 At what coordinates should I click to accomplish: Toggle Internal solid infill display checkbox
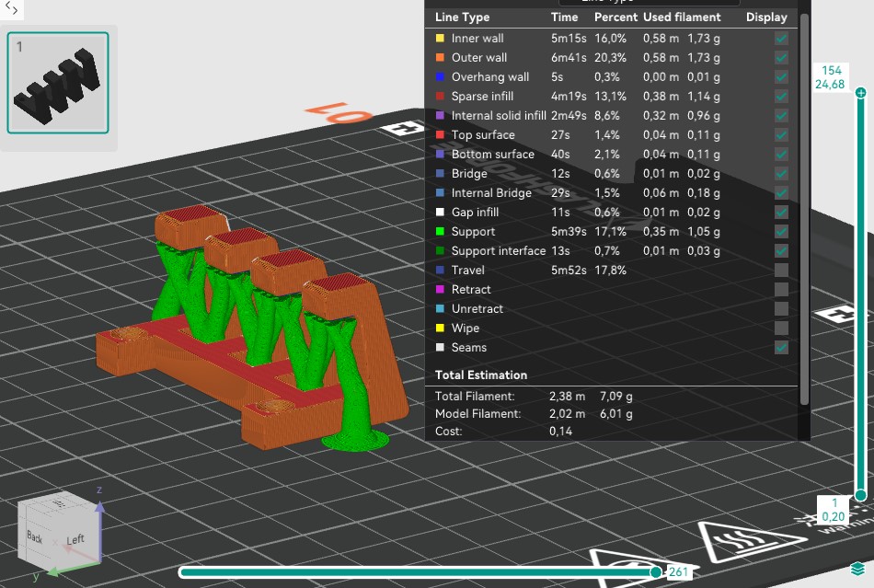click(x=781, y=115)
